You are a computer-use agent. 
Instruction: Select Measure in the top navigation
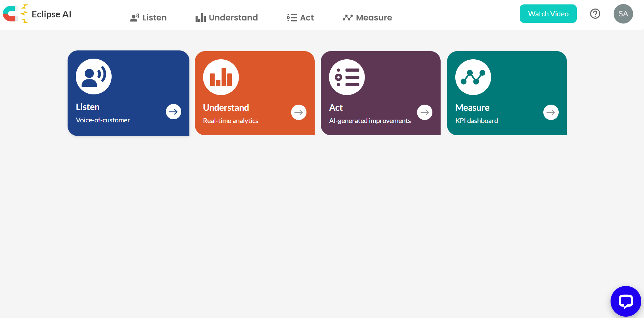tap(367, 17)
